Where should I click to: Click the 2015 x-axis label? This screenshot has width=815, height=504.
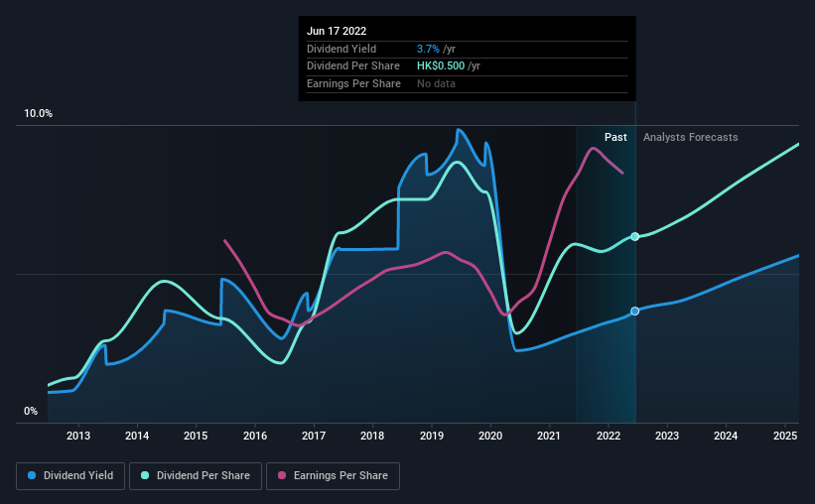pos(196,436)
